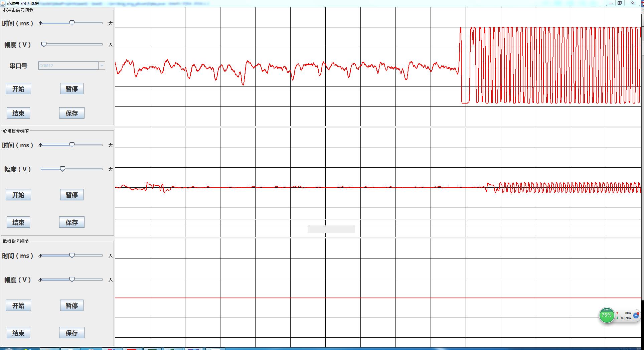Click the green 75% memory ball widget
This screenshot has height=350, width=644.
click(x=607, y=315)
